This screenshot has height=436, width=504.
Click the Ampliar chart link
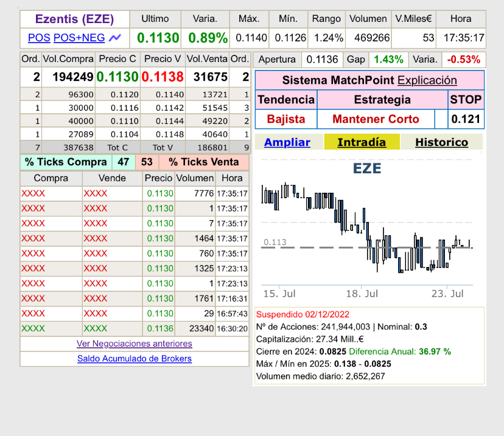(287, 142)
